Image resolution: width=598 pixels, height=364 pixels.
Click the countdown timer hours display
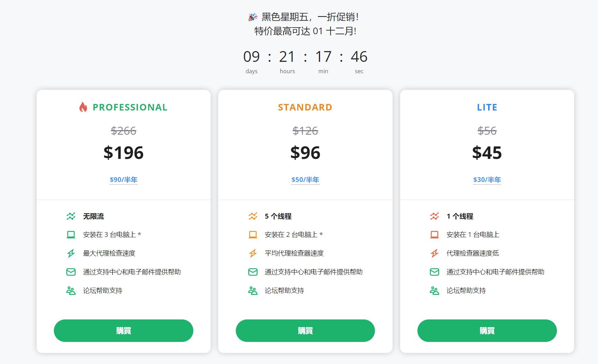287,57
